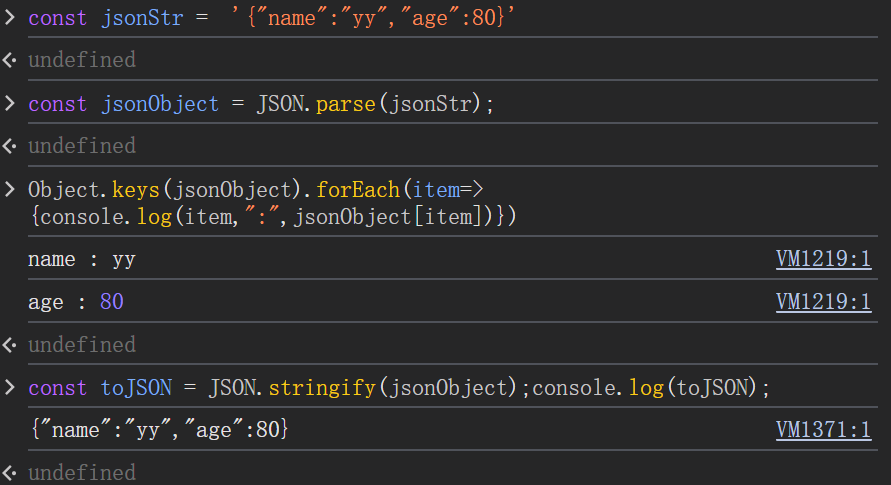Click the return arrow beside the first undefined
This screenshot has height=485, width=891.
[x=9, y=60]
